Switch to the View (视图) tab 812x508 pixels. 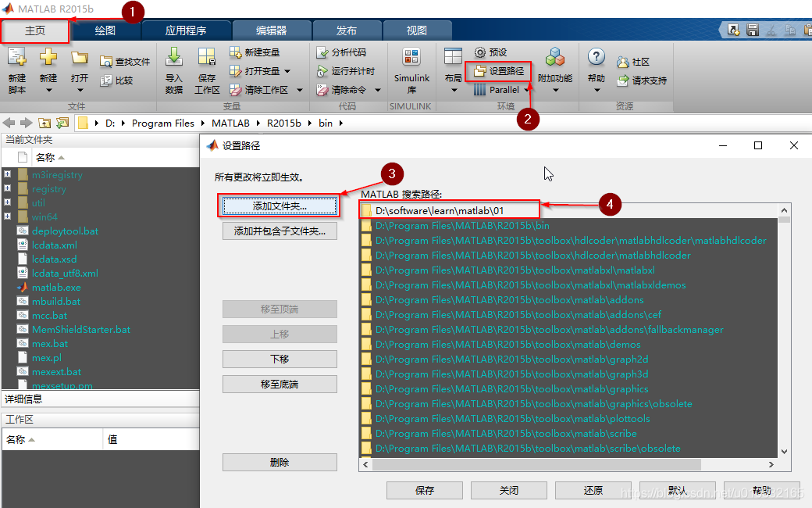(x=417, y=30)
